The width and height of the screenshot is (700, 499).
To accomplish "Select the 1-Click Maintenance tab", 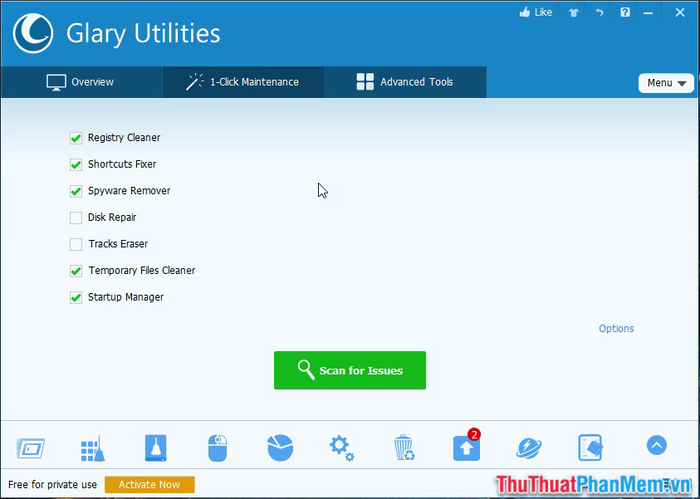I will [243, 82].
